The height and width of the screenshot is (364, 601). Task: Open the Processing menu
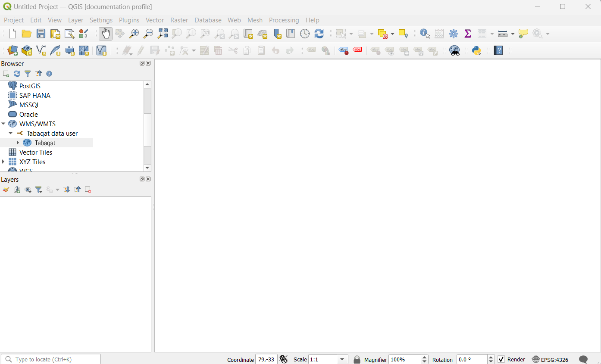tap(284, 20)
